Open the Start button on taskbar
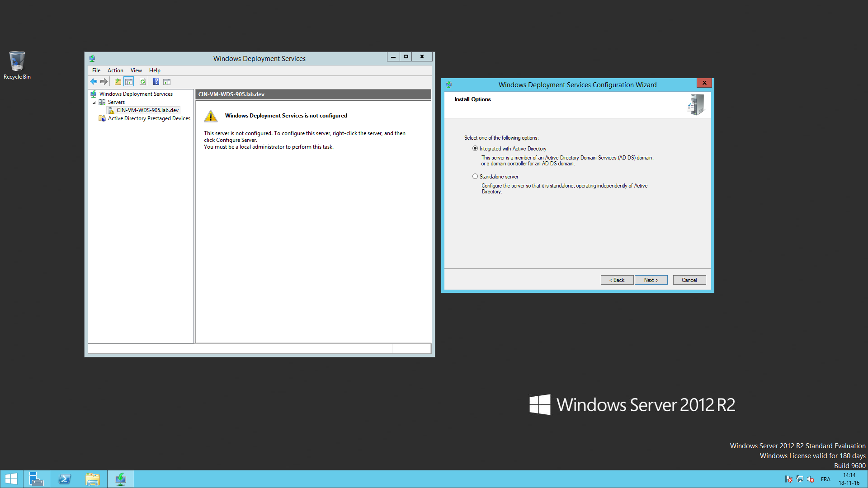The image size is (868, 488). pos(11,479)
